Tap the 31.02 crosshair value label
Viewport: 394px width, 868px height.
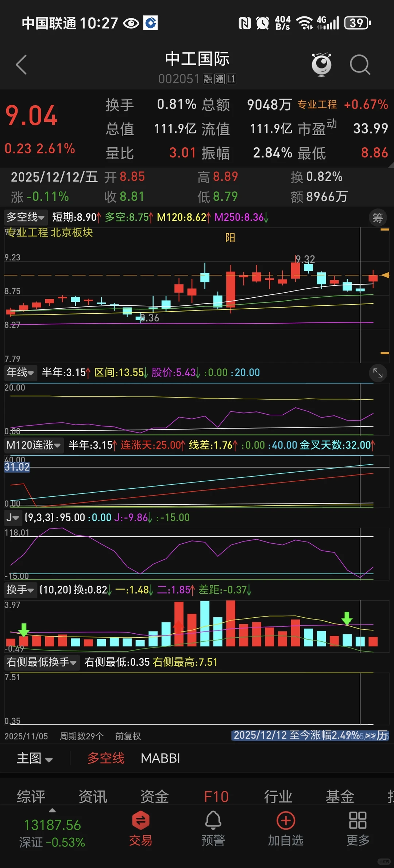17,467
